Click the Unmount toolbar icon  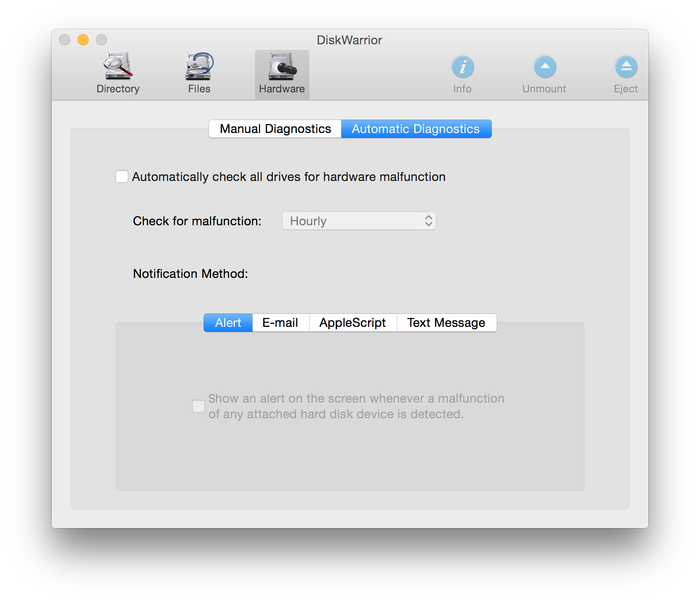pos(544,75)
